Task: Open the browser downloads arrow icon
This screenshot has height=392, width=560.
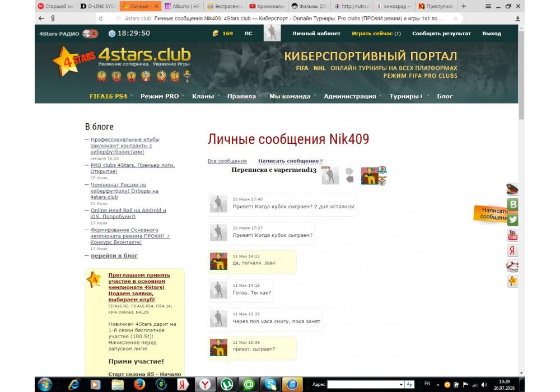Action: click(x=517, y=18)
